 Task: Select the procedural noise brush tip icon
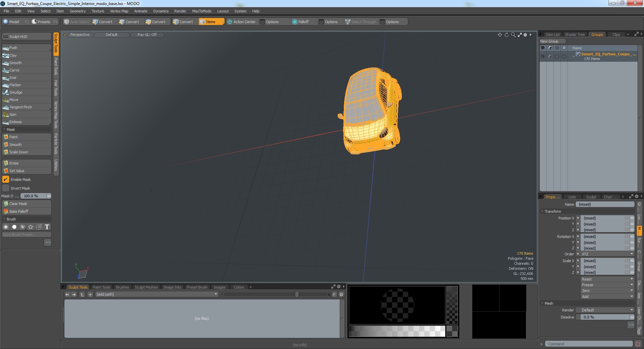22,227
